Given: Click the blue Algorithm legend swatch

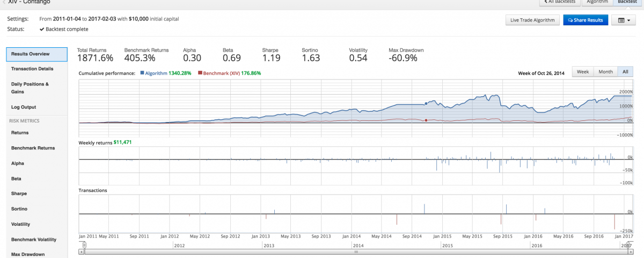Looking at the screenshot, I should (x=142, y=73).
